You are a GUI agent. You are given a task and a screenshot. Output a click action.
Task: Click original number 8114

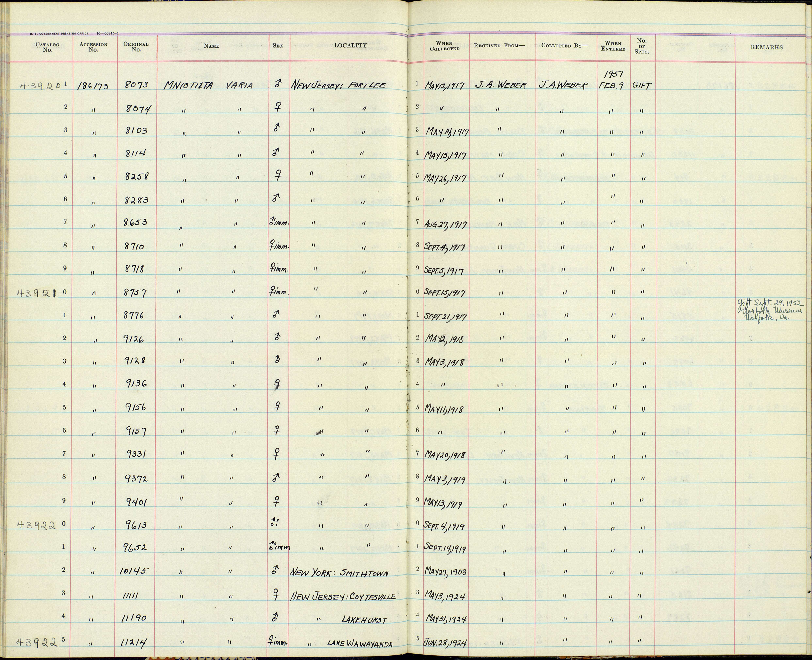[x=135, y=154]
